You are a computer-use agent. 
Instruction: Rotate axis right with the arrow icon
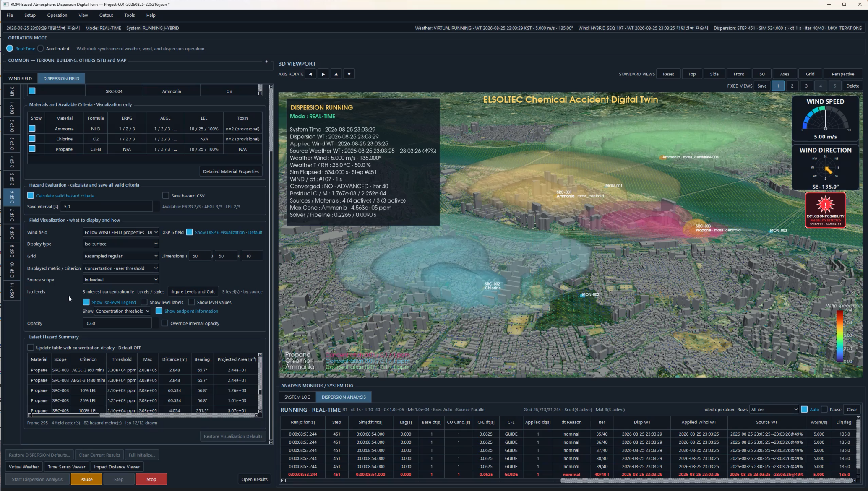(x=323, y=74)
